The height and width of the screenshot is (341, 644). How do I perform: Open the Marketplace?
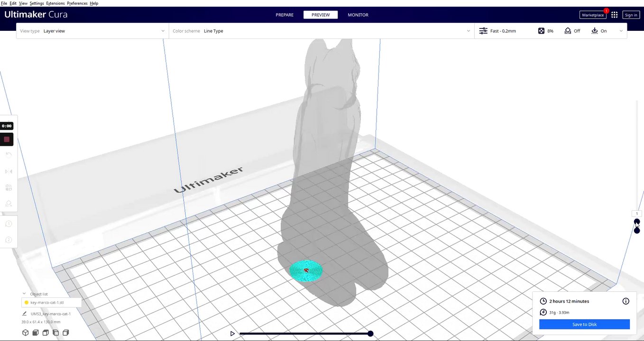coord(593,15)
